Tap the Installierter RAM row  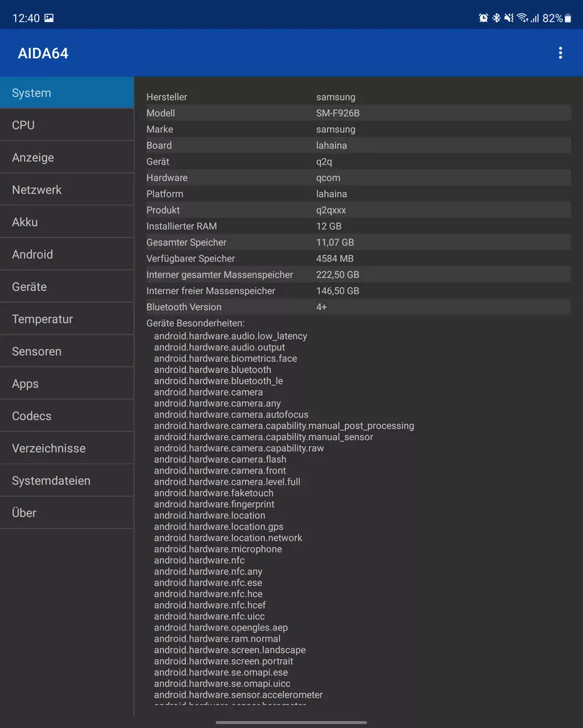[x=358, y=226]
